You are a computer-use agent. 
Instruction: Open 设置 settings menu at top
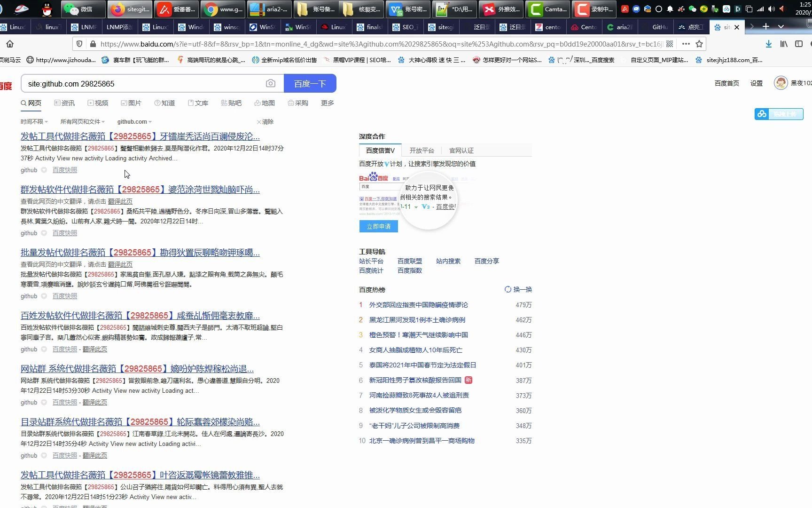pyautogui.click(x=757, y=83)
